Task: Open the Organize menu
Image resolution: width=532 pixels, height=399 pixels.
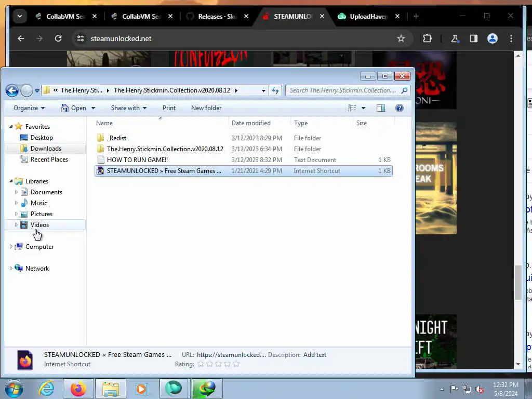Action: coord(29,108)
